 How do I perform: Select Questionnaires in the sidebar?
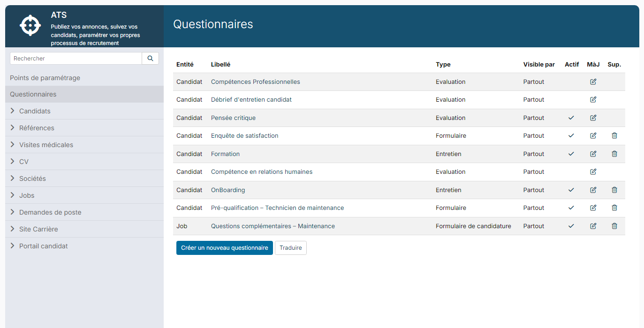click(x=84, y=94)
